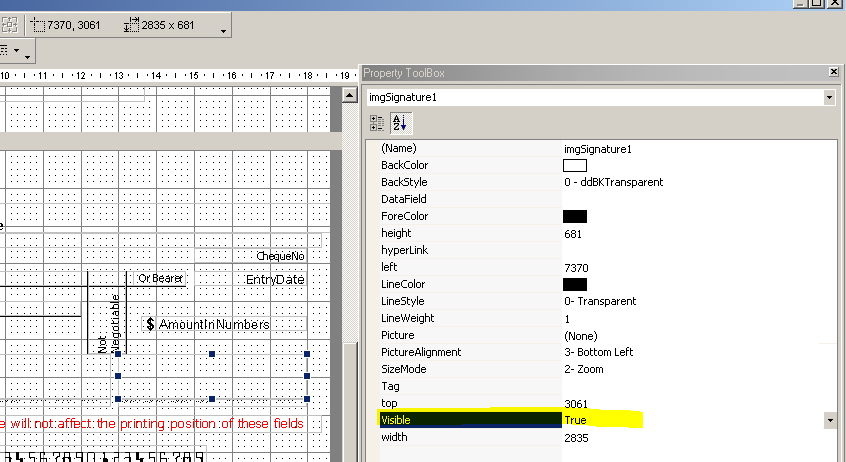Click the BackColor white color swatch
The height and width of the screenshot is (462, 846).
tap(574, 165)
